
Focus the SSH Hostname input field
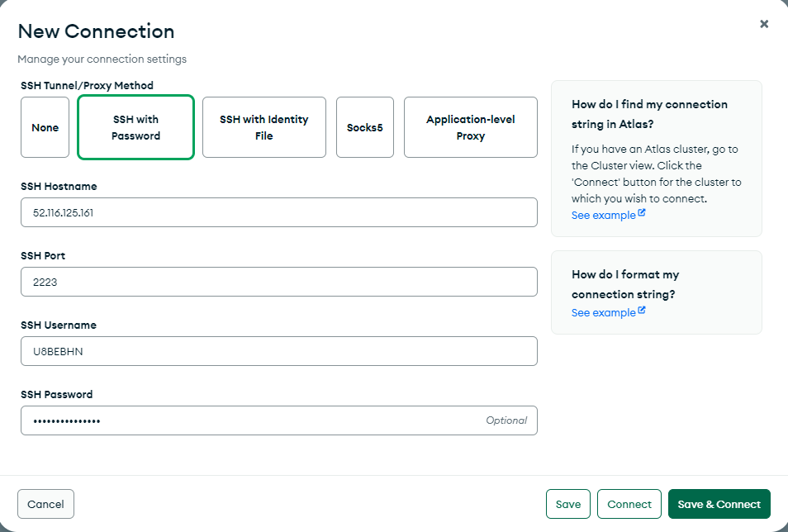278,212
